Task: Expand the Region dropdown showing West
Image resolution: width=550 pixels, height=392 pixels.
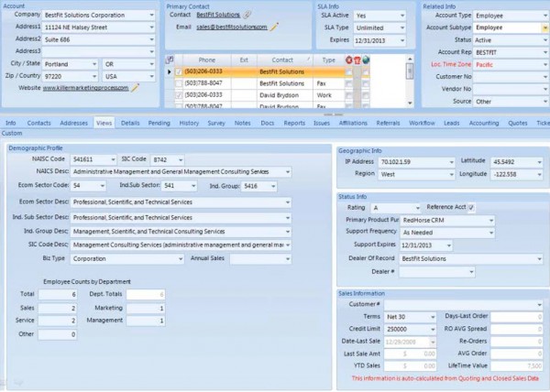Action: click(451, 174)
